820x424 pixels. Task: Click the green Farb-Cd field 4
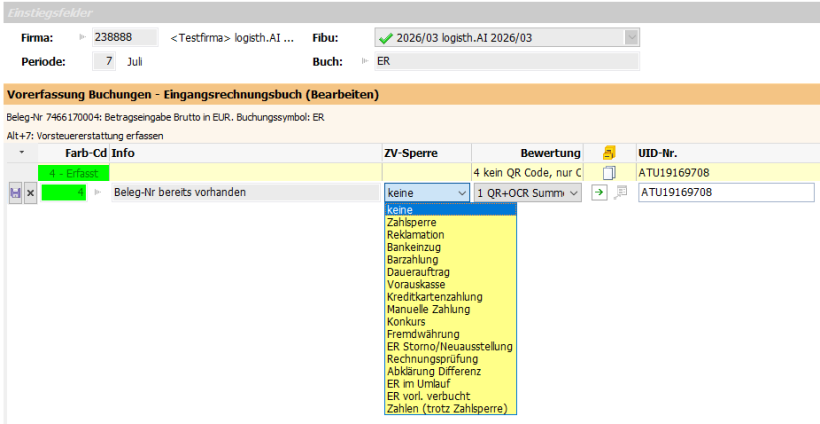(64, 192)
